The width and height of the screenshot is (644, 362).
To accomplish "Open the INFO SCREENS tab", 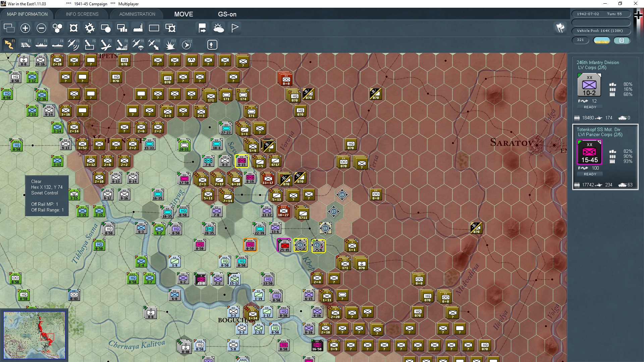I will point(82,14).
